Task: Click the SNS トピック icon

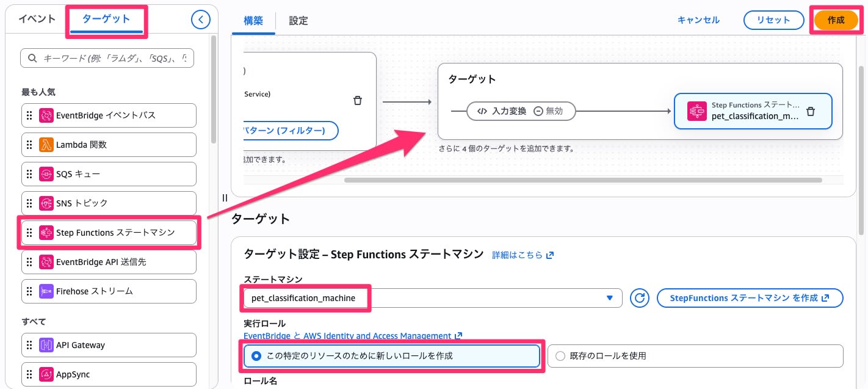Action: point(46,203)
